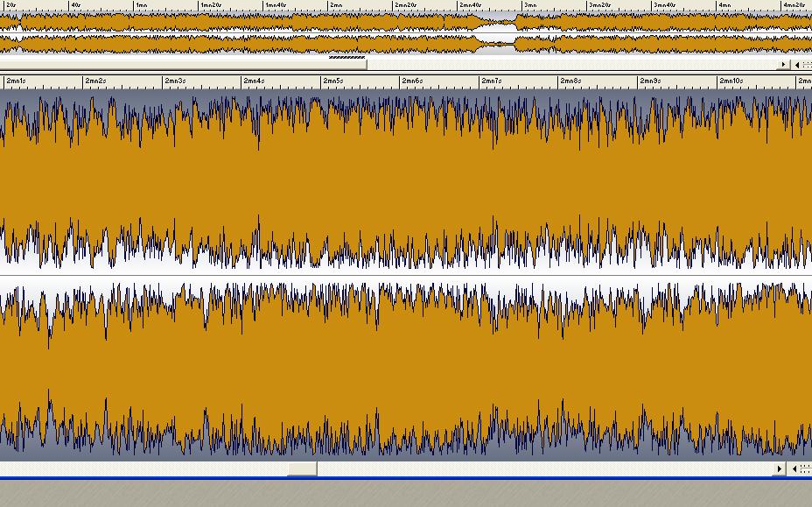Screen dimensions: 812x507
Task: Click the overview horizontal scrollbar thumb
Action: 183,65
